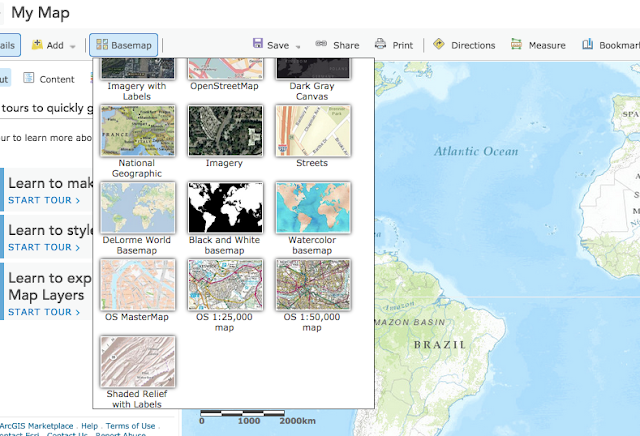Open Directions from the toolbar
The height and width of the screenshot is (436, 640).
pos(464,44)
